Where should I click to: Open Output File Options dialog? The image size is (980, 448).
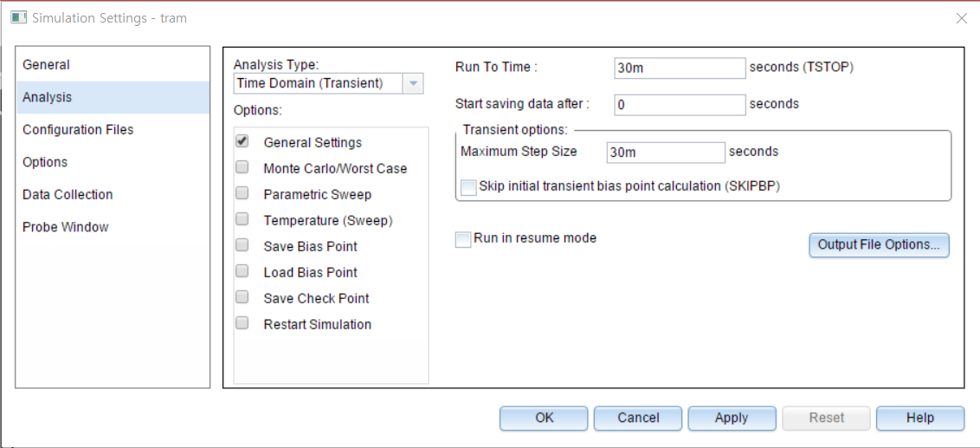(x=879, y=244)
